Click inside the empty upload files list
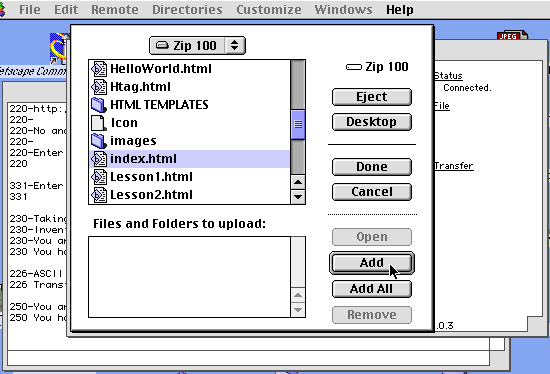The width and height of the screenshot is (550, 374). coord(189,277)
